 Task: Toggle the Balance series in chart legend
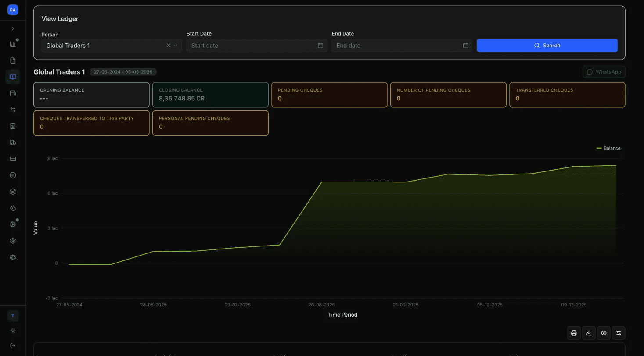(608, 148)
